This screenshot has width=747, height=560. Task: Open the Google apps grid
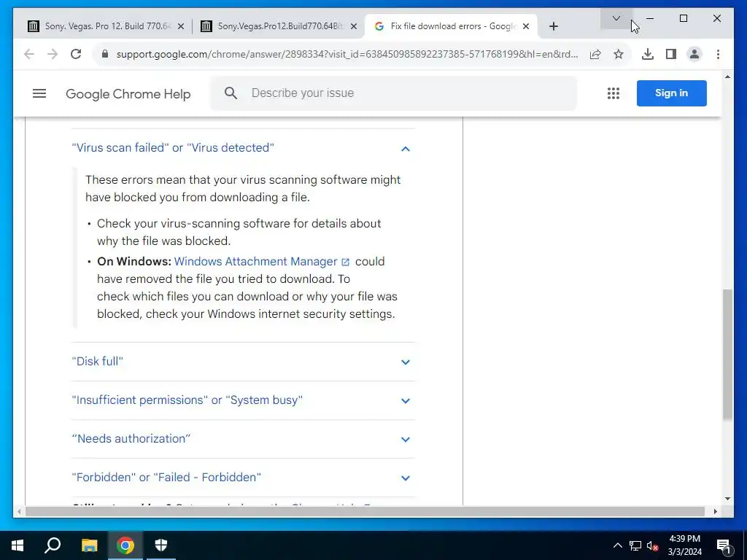pos(614,93)
